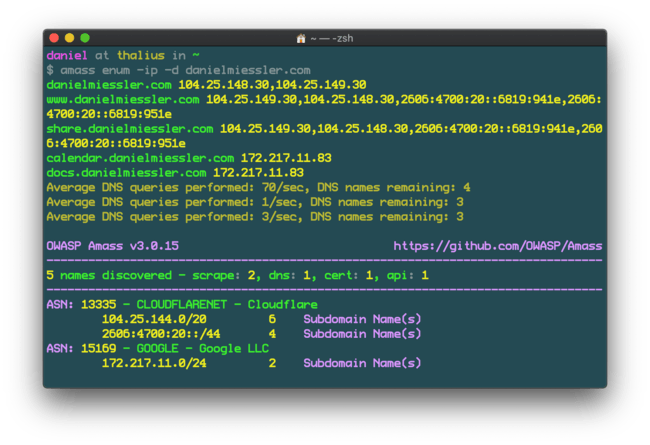Click 'docs.danielmiessler.com' hostname result
The width and height of the screenshot is (650, 445).
pos(126,173)
